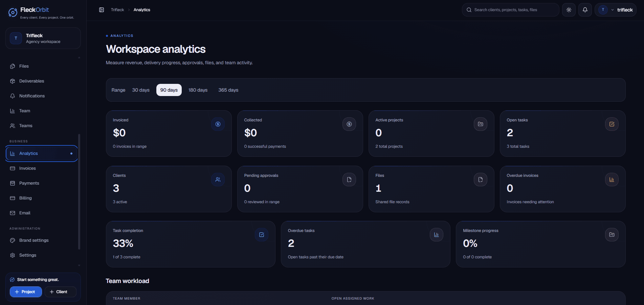644x305 pixels.
Task: Click the search field for clients, projects, tasks
Action: coord(510,10)
